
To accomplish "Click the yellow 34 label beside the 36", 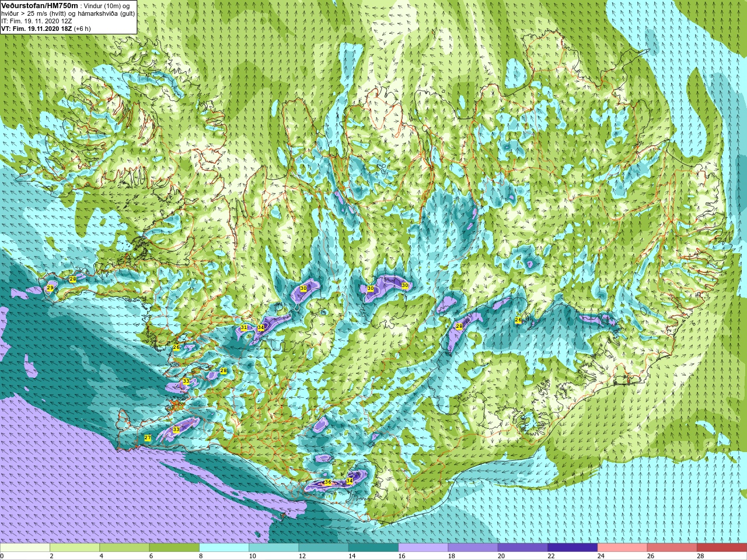I will (x=350, y=481).
